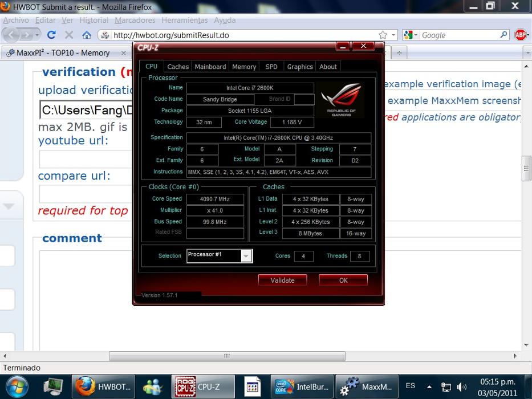The image size is (532, 399).
Task: Click OK button in CPU-Z
Action: [x=343, y=280]
